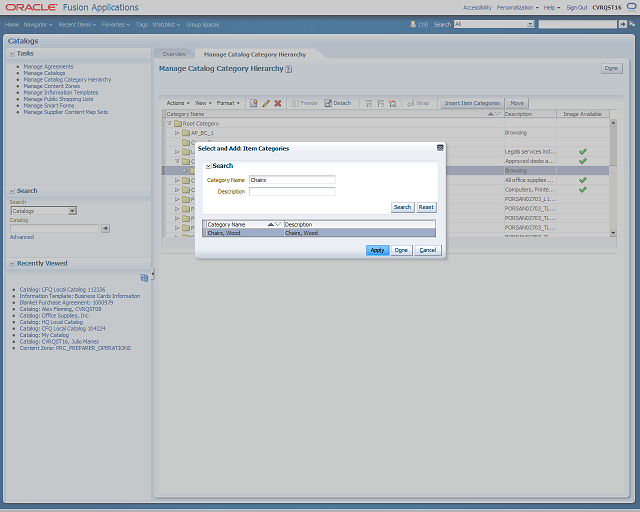Click the Root Category folder icon
The width and height of the screenshot is (640, 512).
click(178, 123)
